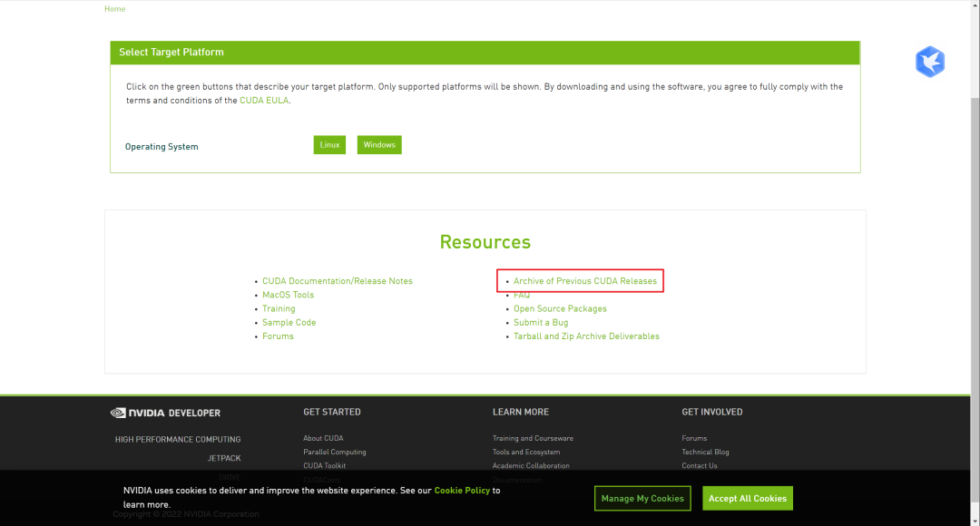Image resolution: width=980 pixels, height=526 pixels.
Task: Open Training and Courseware footer link
Action: pos(533,438)
